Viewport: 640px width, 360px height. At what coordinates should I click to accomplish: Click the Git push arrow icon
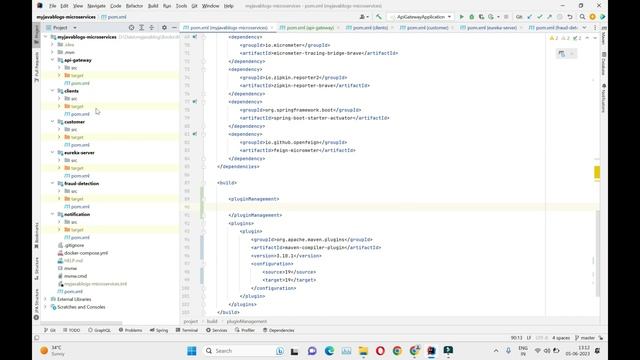tap(549, 17)
